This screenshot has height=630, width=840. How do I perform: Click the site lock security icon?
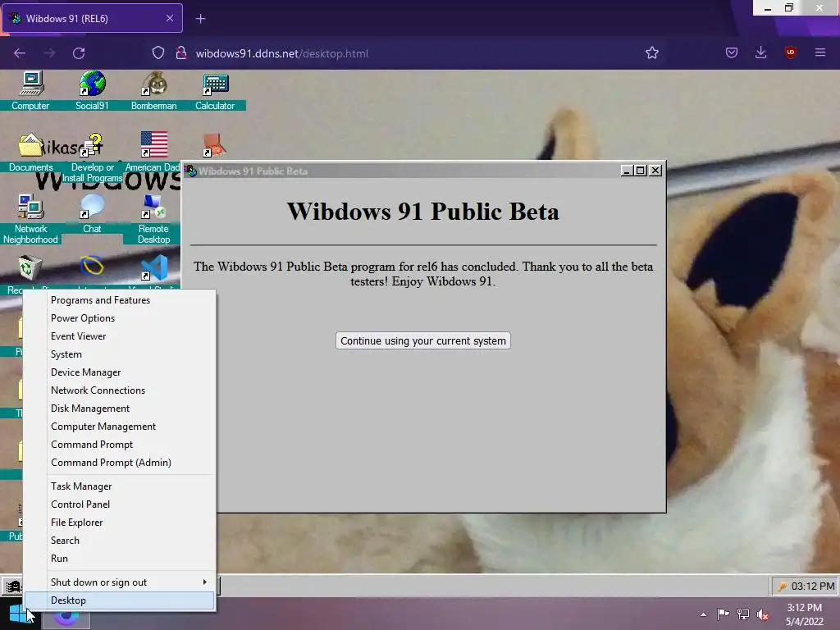pos(181,53)
